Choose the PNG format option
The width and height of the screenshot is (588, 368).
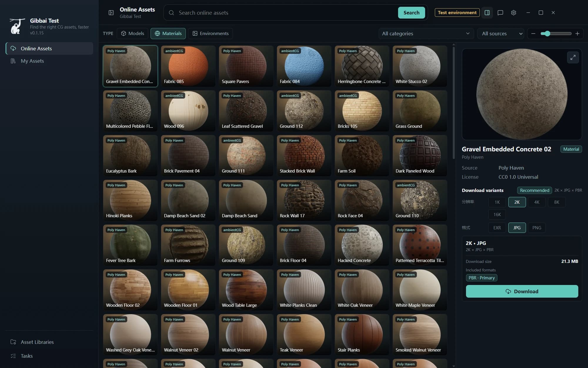point(537,228)
